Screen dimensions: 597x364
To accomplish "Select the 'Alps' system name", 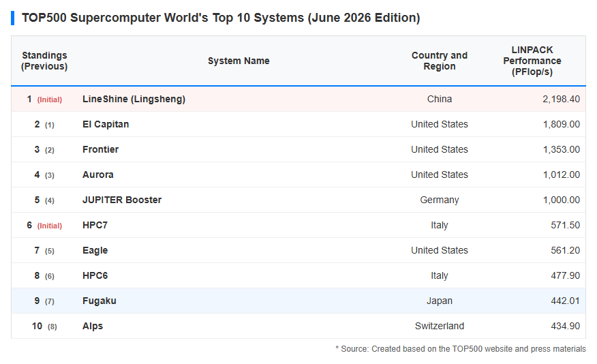I will [93, 326].
